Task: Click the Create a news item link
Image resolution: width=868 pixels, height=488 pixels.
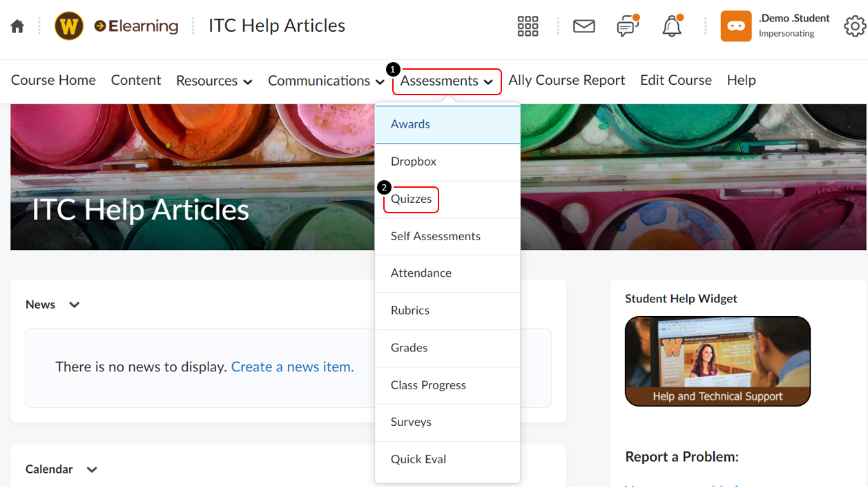Action: (291, 367)
